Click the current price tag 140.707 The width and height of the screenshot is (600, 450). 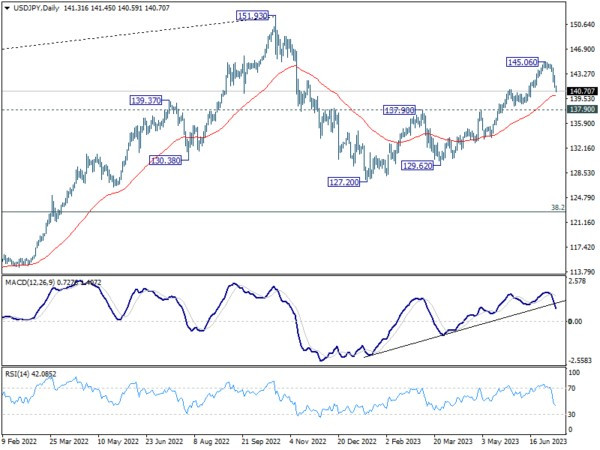click(x=582, y=91)
